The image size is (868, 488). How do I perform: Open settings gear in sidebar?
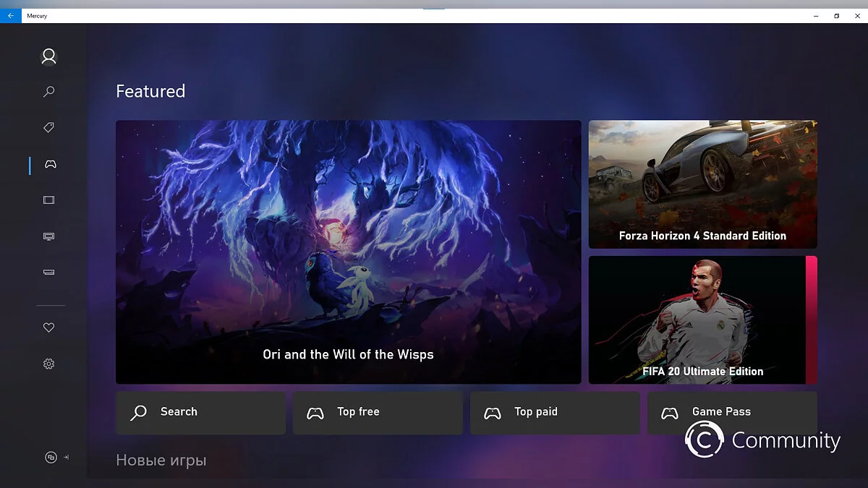[48, 364]
